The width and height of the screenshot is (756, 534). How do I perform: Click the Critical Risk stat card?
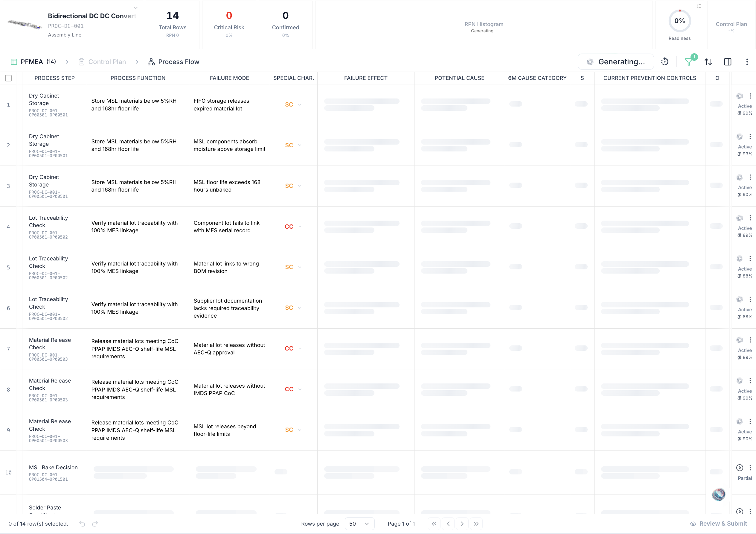click(229, 25)
